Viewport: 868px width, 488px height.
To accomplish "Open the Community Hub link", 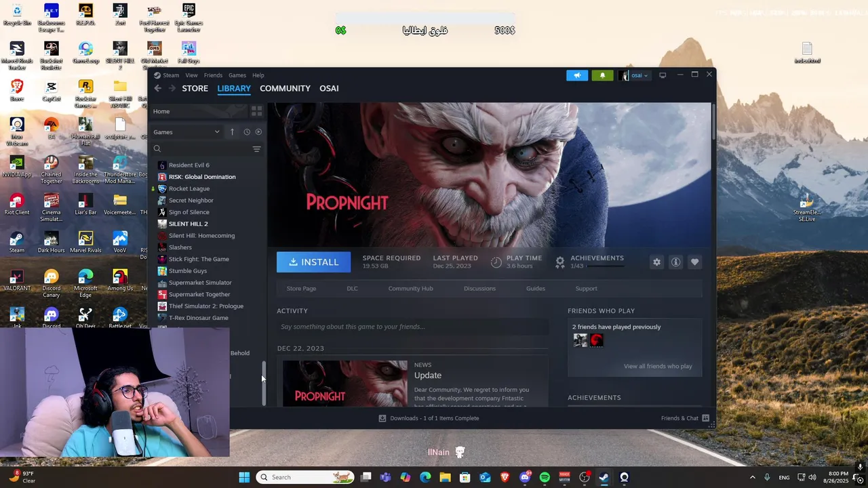I will pos(410,289).
